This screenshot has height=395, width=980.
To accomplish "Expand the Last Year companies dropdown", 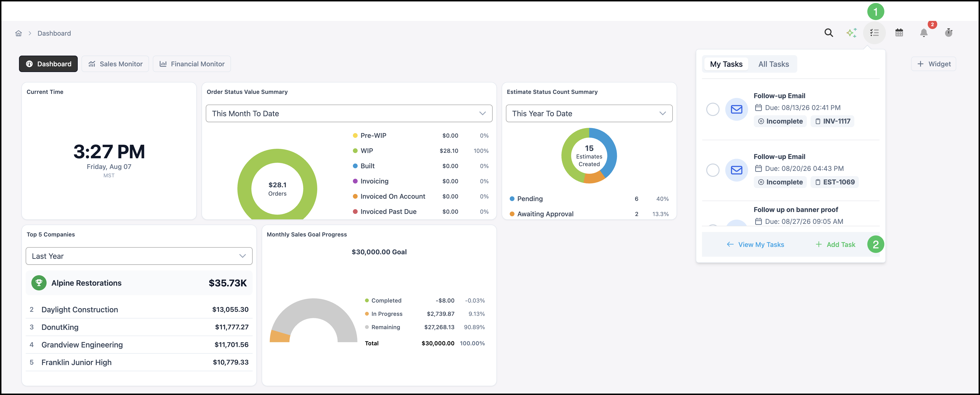I will pos(139,256).
